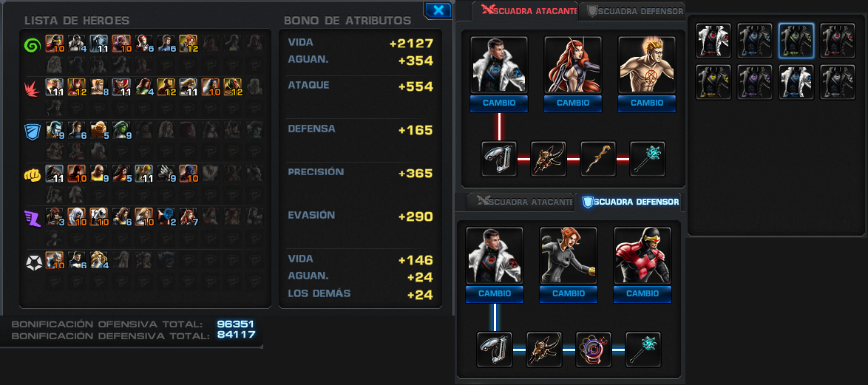Choose the green-accent uniform with blue highlight
This screenshot has width=868, height=385.
click(x=796, y=41)
